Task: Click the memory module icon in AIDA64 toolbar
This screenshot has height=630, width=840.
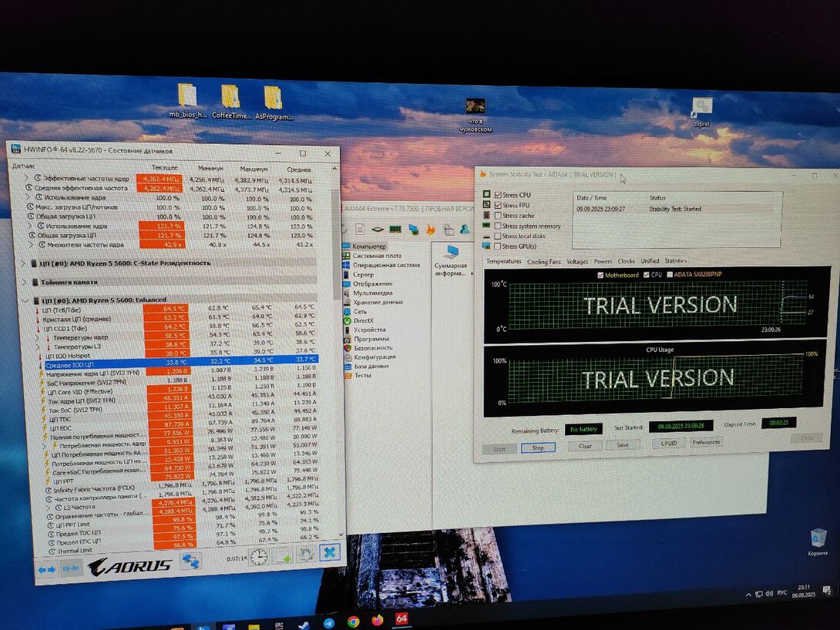Action: 395,229
